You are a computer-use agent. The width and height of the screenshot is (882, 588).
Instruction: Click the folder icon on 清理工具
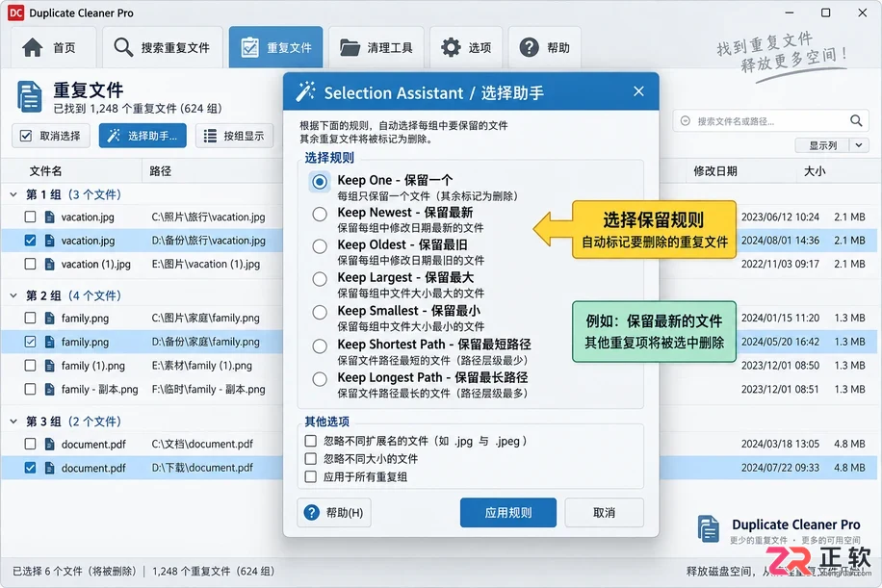point(350,48)
